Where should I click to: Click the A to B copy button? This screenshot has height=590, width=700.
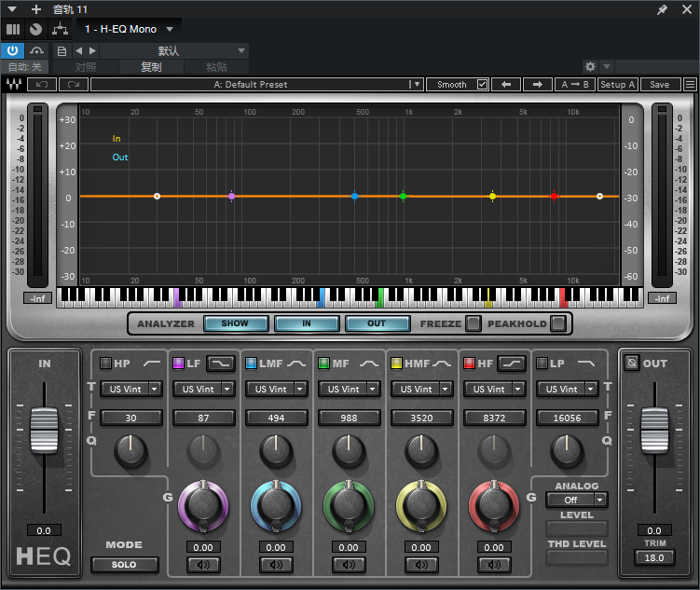click(574, 84)
